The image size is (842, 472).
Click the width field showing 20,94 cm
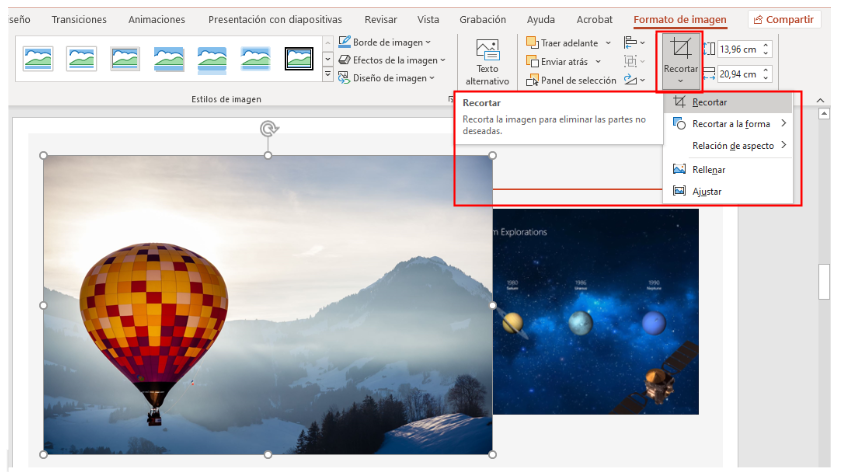(x=739, y=74)
